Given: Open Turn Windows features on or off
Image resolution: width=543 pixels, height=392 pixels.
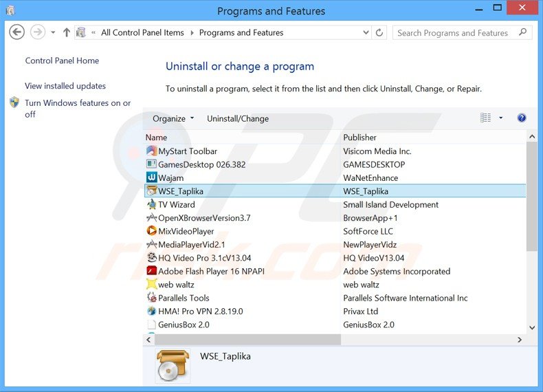Looking at the screenshot, I should pos(78,109).
